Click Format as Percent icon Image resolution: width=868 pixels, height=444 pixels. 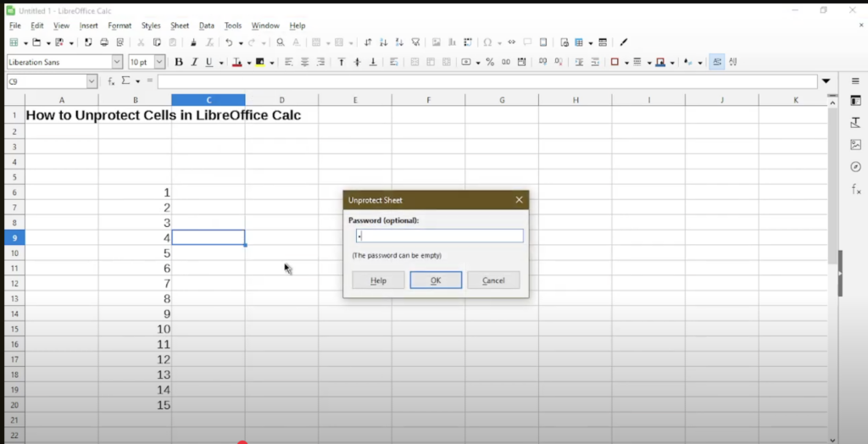click(490, 62)
